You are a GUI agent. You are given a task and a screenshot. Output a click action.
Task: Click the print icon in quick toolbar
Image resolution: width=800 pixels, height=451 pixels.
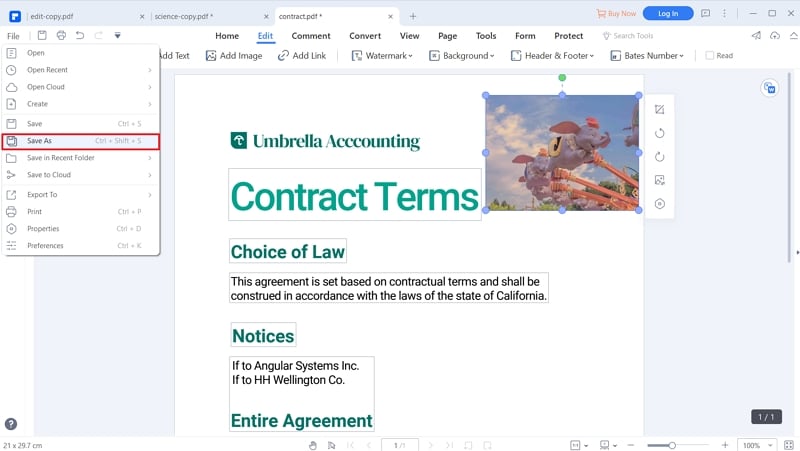coord(61,35)
